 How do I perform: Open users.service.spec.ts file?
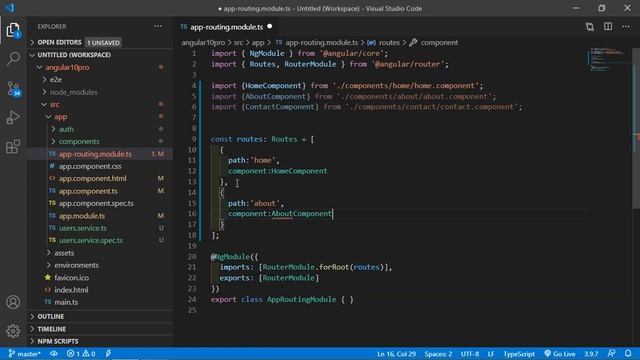100,240
